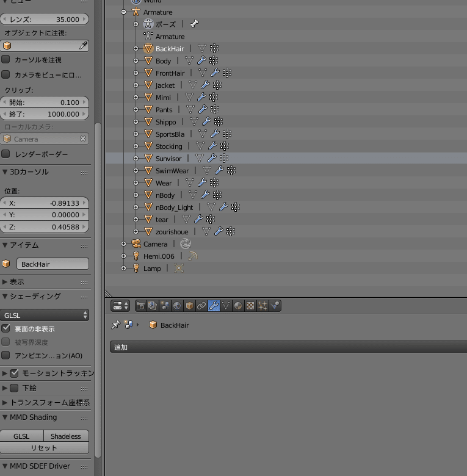Viewport: 467px width, 476px height.
Task: Click the レンズ 35.000 value slider
Action: click(x=45, y=19)
